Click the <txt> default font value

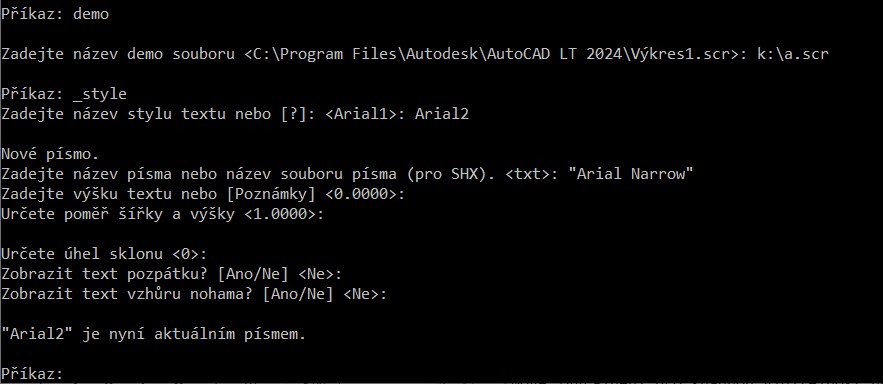click(527, 175)
